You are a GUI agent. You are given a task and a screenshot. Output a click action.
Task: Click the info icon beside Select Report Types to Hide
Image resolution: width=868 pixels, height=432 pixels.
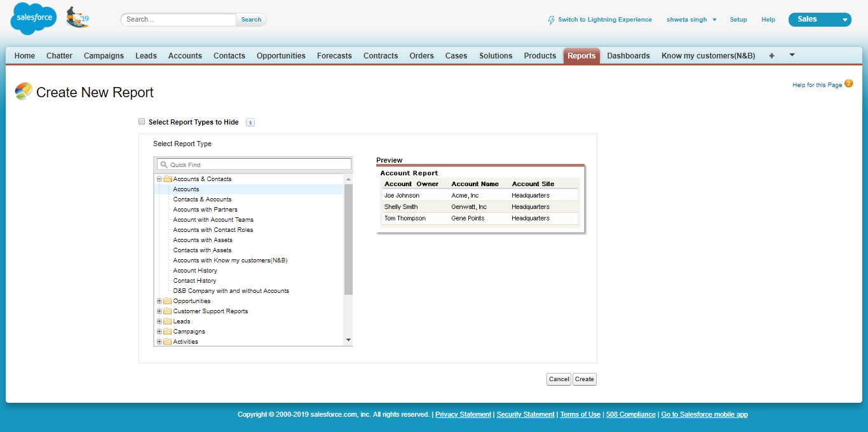250,123
